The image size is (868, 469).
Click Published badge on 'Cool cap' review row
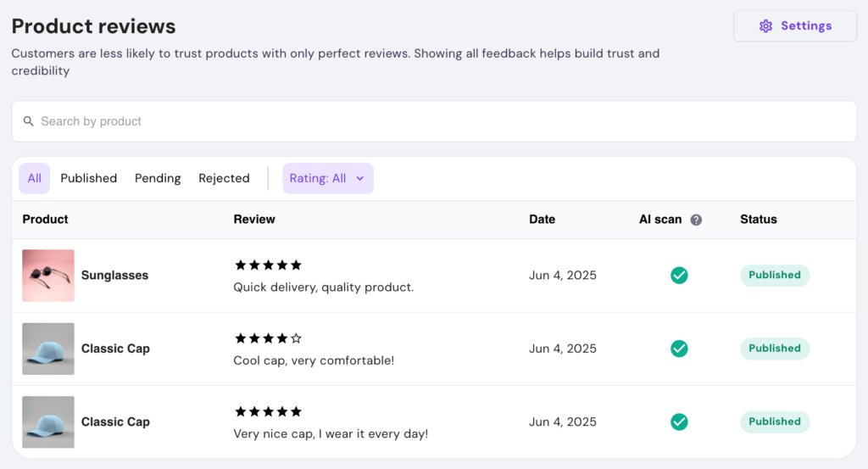[x=774, y=349]
